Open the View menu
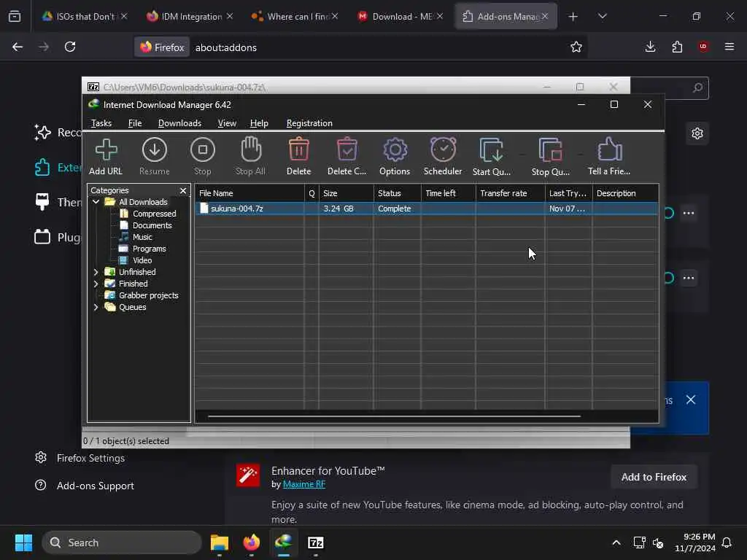Screen dimensions: 747x560 [227, 123]
